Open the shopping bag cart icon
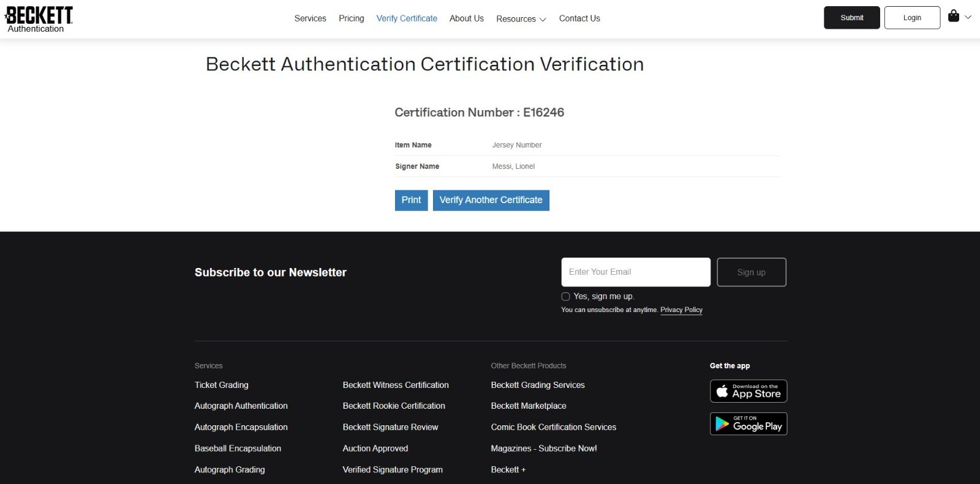The width and height of the screenshot is (980, 484). pos(954,17)
